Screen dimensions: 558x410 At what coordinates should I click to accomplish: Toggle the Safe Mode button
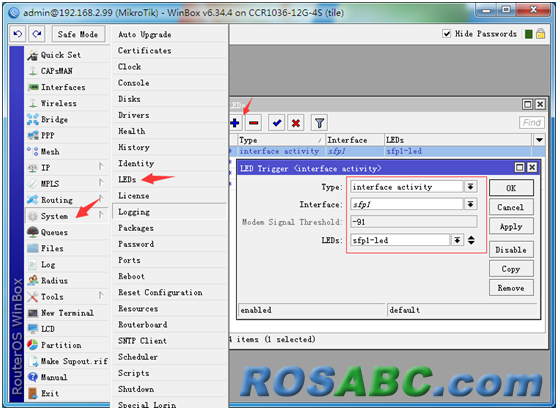coord(78,34)
